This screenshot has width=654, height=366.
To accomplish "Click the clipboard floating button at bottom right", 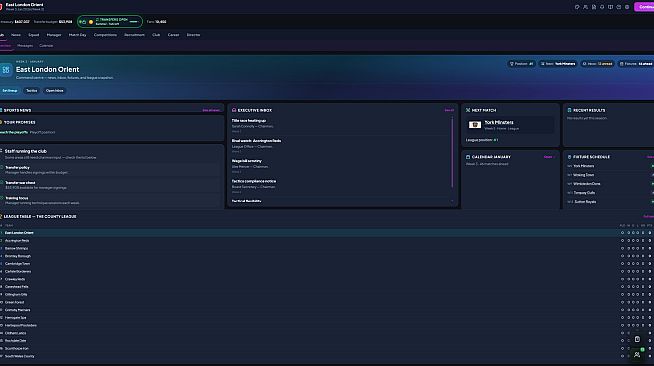I will (x=637, y=339).
